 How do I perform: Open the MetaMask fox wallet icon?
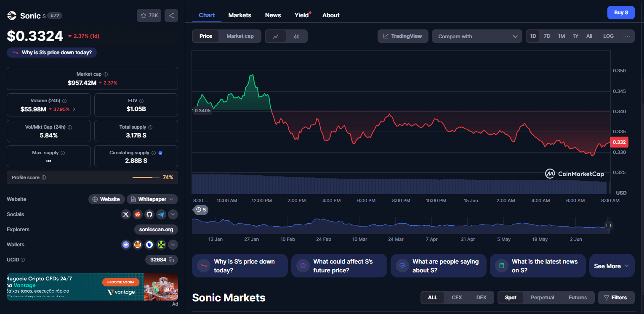[138, 245]
